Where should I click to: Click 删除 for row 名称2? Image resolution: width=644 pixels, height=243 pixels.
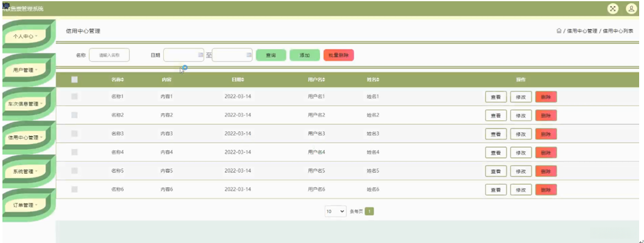546,116
